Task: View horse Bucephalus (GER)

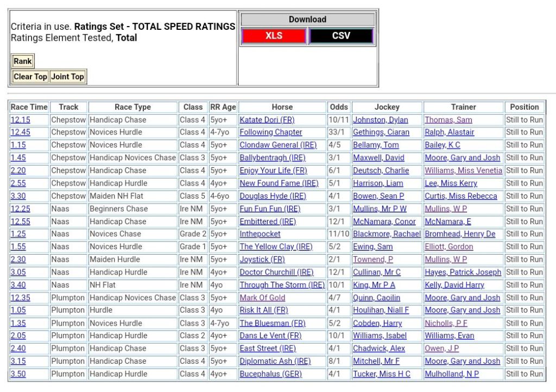Action: (270, 374)
